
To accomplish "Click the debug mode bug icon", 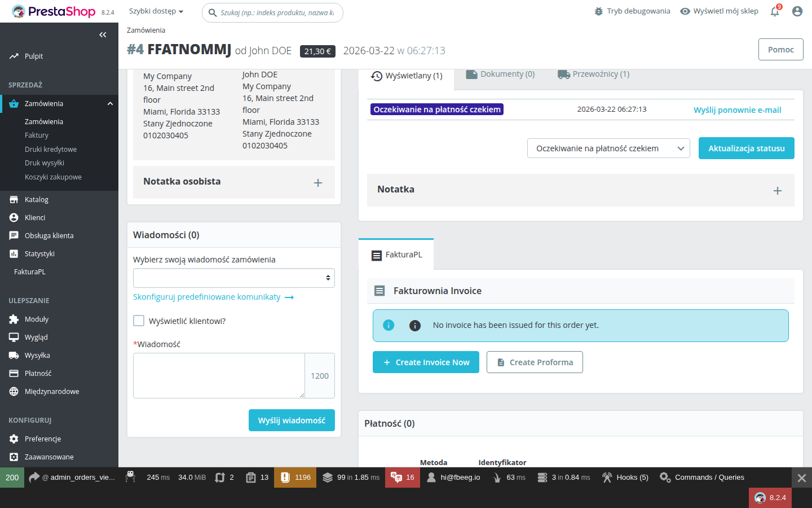I will click(599, 11).
